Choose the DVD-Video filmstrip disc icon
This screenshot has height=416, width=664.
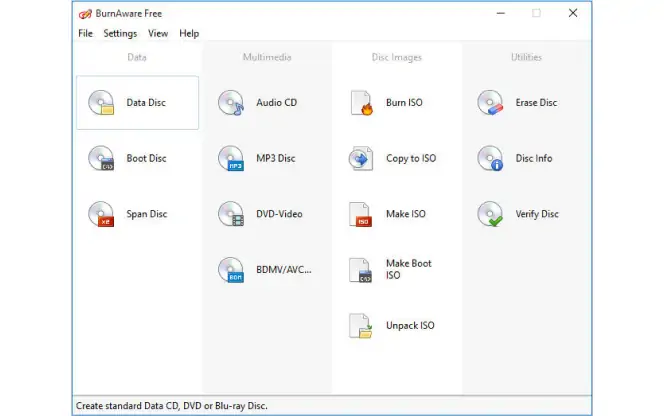pos(231,214)
